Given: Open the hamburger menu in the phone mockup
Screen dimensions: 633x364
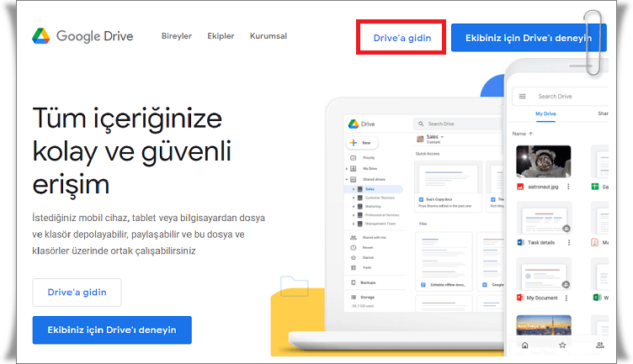Looking at the screenshot, I should tap(522, 97).
